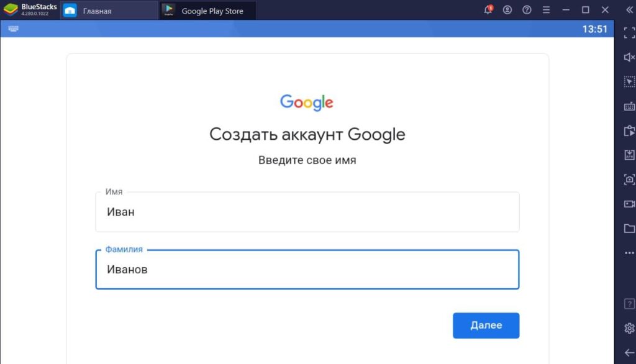Start screen recording from the sidebar
This screenshot has height=364, width=636.
click(629, 204)
